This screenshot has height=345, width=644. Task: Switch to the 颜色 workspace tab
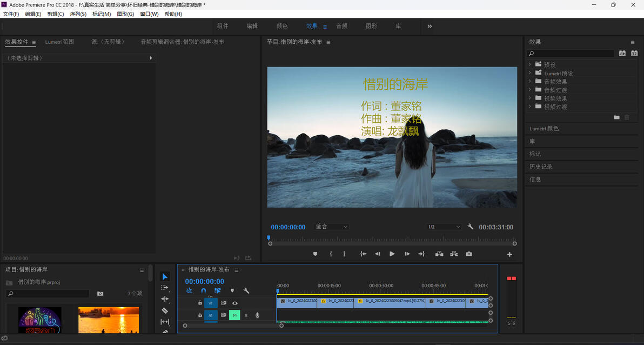click(x=282, y=26)
